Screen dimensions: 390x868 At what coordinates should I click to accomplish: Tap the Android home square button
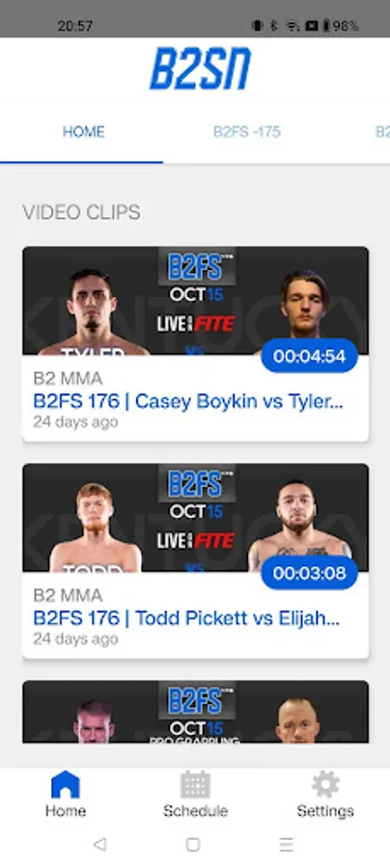(x=193, y=844)
